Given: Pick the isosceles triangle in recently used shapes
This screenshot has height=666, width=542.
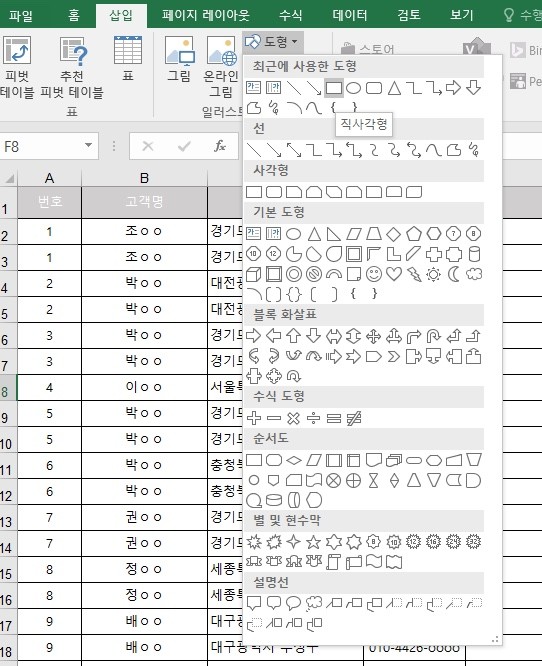Looking at the screenshot, I should pyautogui.click(x=394, y=88).
